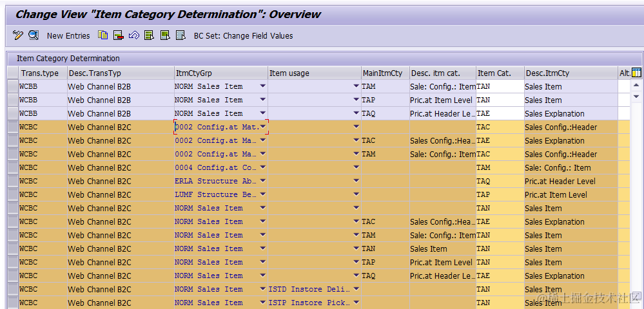Open Item usage dropdown in the ERLA row
Viewport: 644px width, 309px height.
pos(356,181)
